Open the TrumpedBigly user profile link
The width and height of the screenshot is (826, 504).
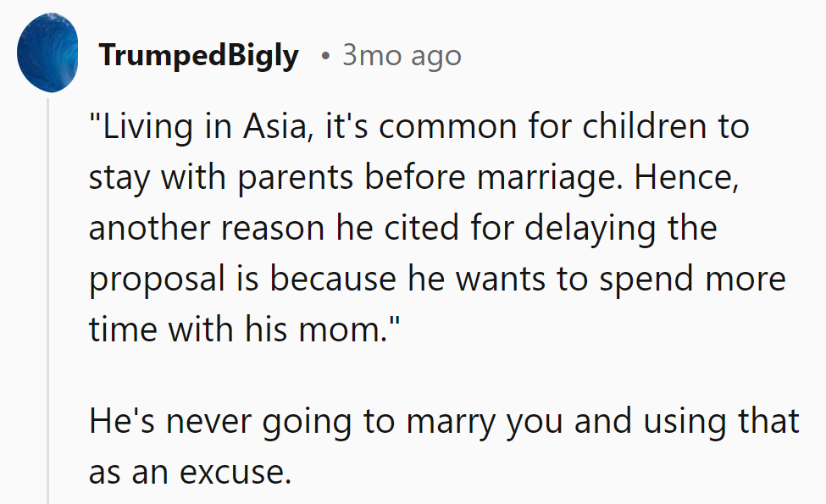tap(198, 56)
